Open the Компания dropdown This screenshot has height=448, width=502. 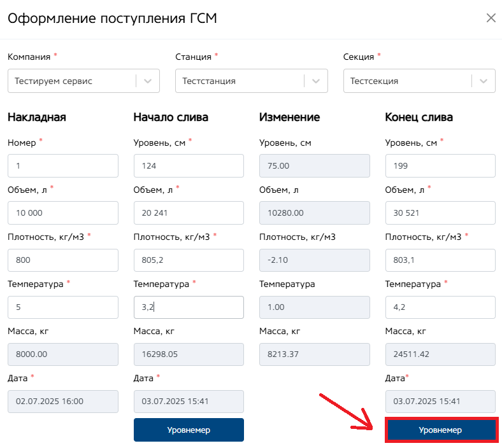click(x=148, y=81)
